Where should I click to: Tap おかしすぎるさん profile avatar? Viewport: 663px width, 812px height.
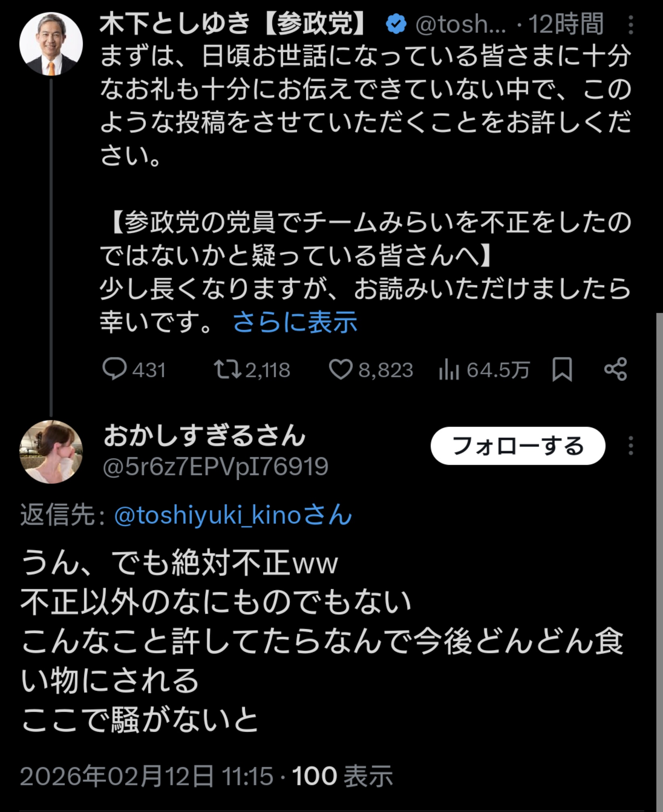click(51, 452)
